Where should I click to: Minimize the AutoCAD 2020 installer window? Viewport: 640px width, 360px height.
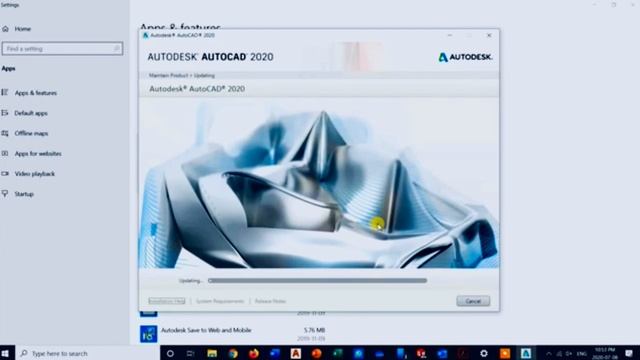click(x=450, y=36)
